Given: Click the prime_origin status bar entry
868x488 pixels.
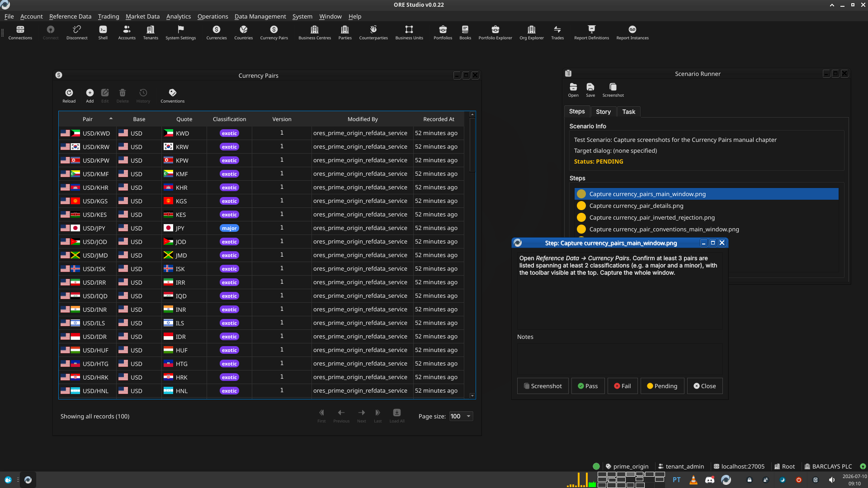Looking at the screenshot, I should (627, 466).
